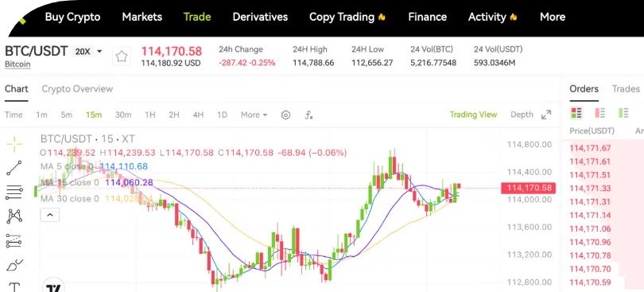Show buy orders only view
The height and width of the screenshot is (292, 644).
[623, 113]
